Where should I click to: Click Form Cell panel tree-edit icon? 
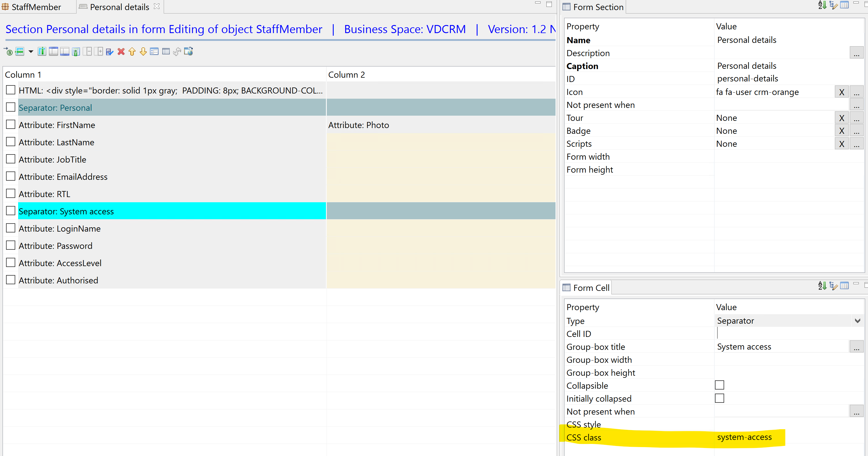pyautogui.click(x=834, y=286)
